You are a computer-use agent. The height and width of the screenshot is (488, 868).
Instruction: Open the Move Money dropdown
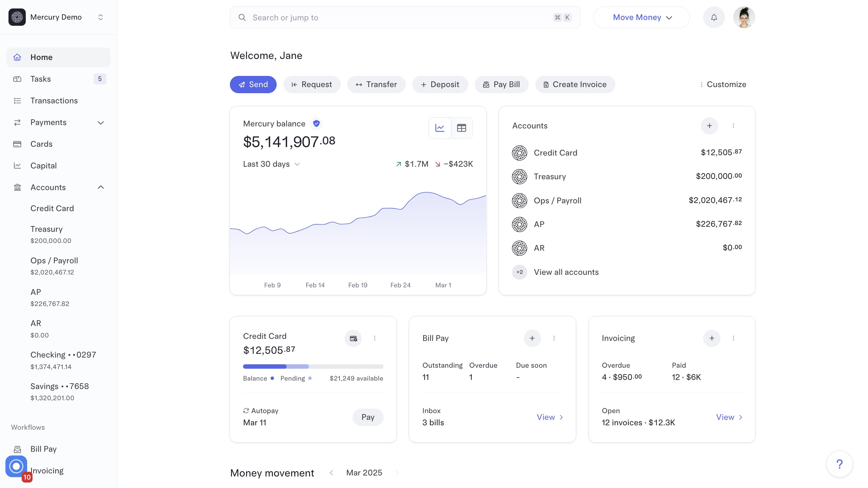pyautogui.click(x=642, y=17)
